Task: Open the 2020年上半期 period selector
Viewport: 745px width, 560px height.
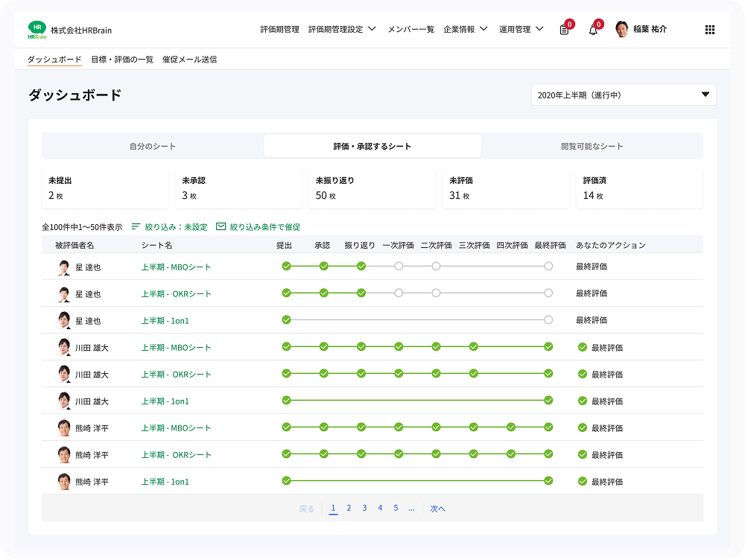Action: pos(623,95)
